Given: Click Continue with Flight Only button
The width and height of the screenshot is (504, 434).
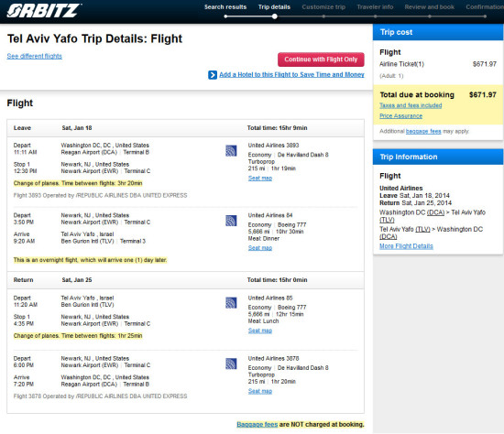Looking at the screenshot, I should tap(321, 60).
